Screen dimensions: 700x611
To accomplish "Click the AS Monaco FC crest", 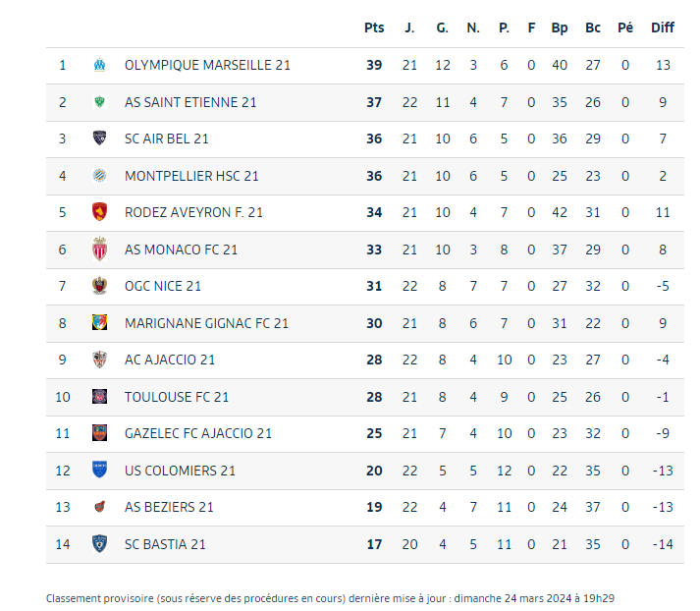I will coord(99,250).
